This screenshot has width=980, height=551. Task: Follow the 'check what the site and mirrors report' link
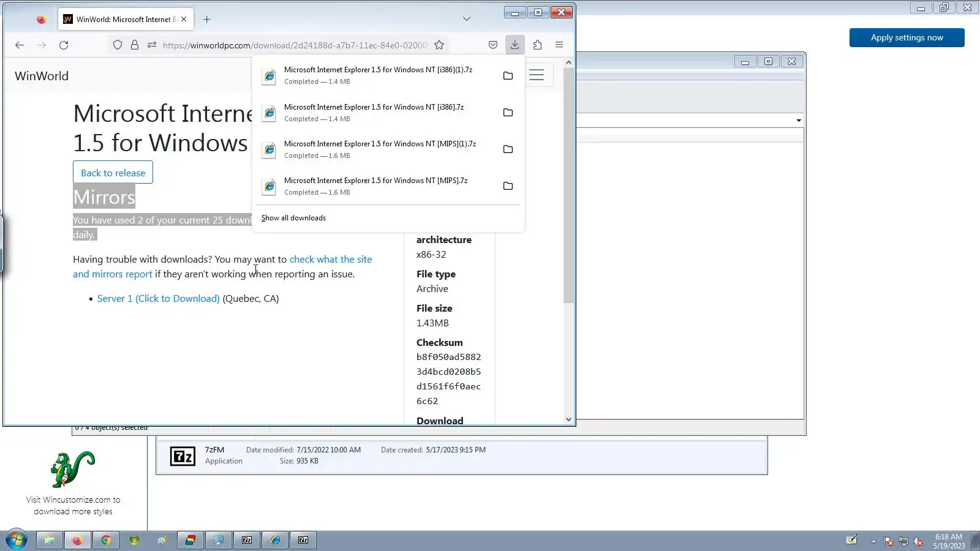coord(222,266)
